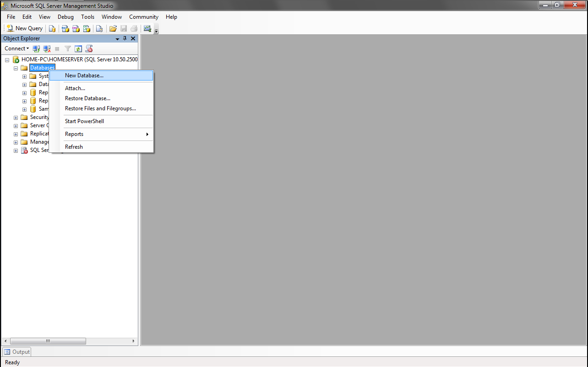
Task: Choose Refresh from the context menu
Action: click(101, 147)
